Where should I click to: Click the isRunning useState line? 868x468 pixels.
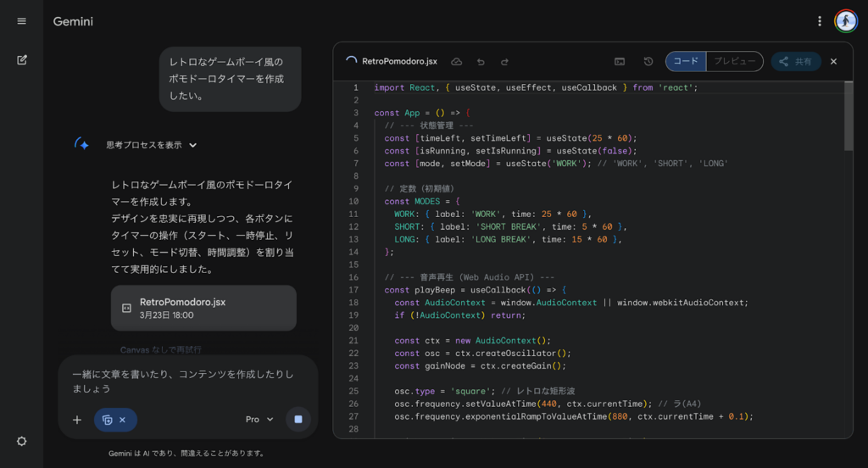pos(510,151)
